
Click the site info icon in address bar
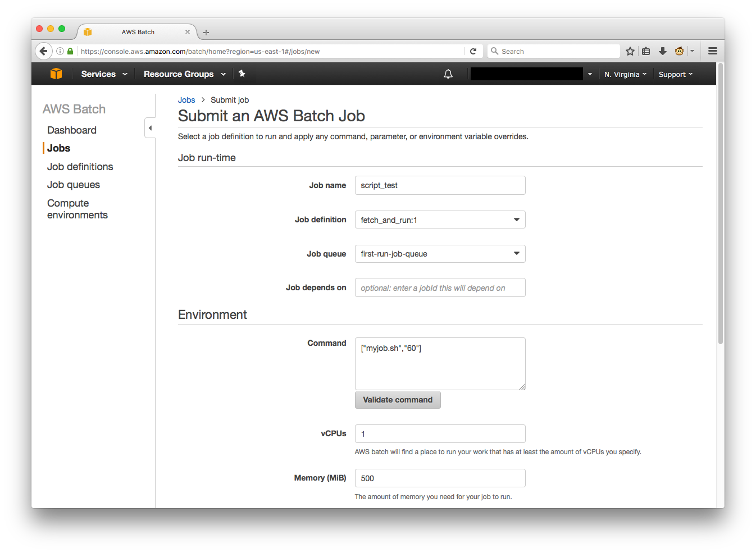click(x=60, y=51)
